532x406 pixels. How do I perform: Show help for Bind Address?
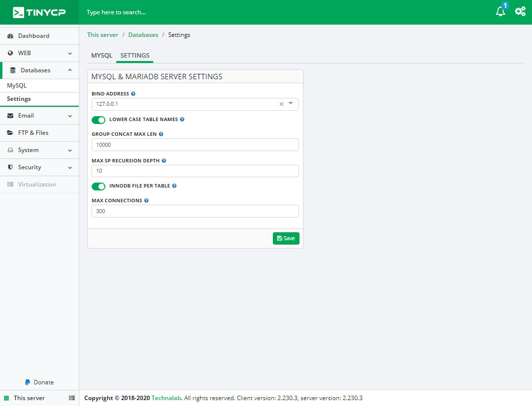tap(133, 94)
